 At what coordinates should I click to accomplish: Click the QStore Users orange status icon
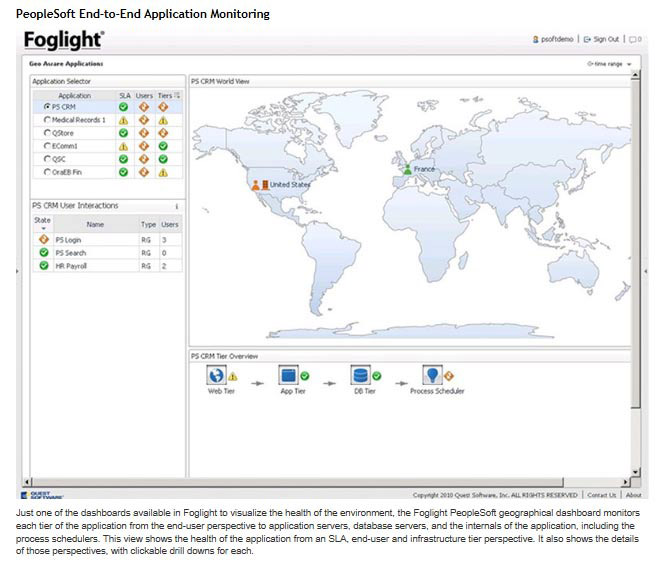point(144,133)
